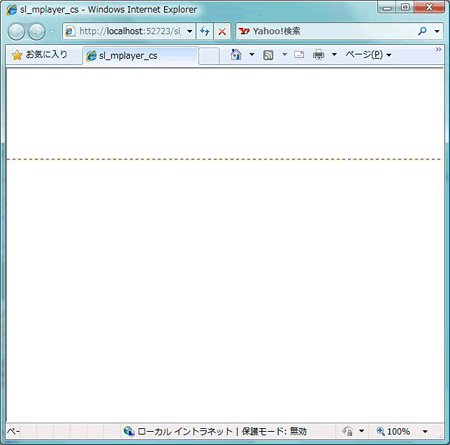
Task: Click the Refresh page icon
Action: (205, 31)
